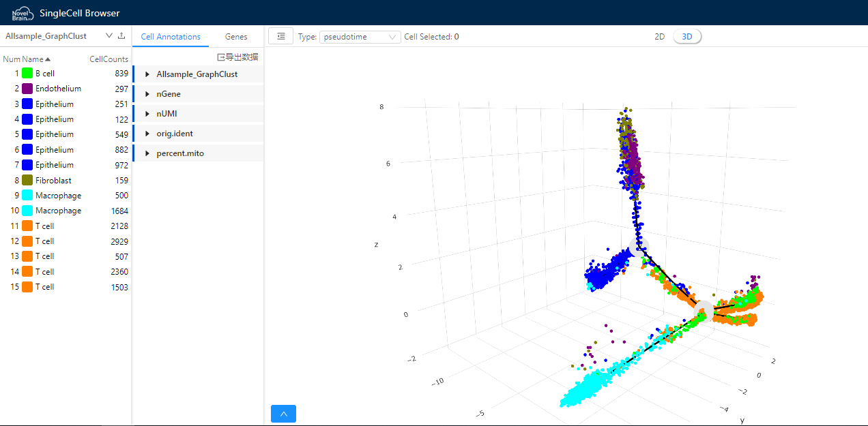Switch to the Genes tab

(236, 37)
